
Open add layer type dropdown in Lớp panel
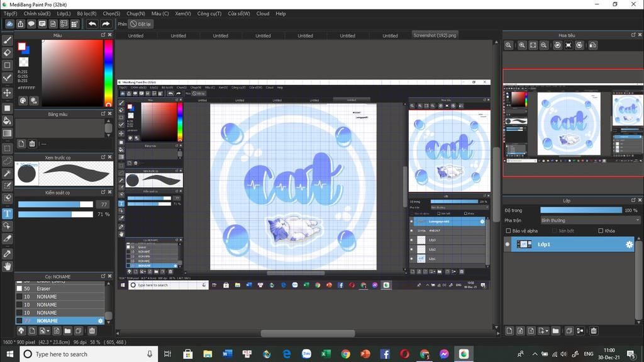[547, 331]
